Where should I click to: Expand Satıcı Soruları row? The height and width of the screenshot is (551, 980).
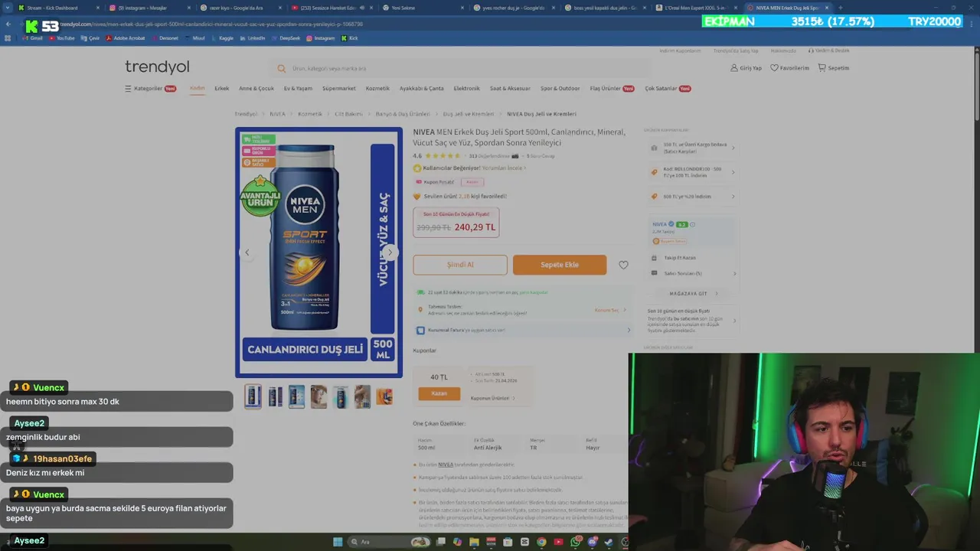coord(692,273)
